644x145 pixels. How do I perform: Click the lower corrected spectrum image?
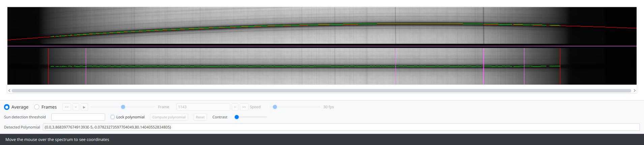coord(322,66)
